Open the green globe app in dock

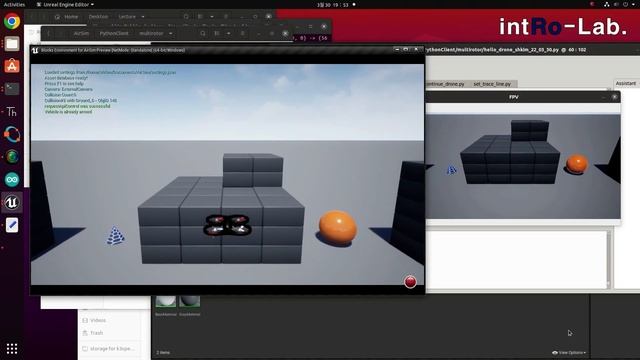click(12, 157)
